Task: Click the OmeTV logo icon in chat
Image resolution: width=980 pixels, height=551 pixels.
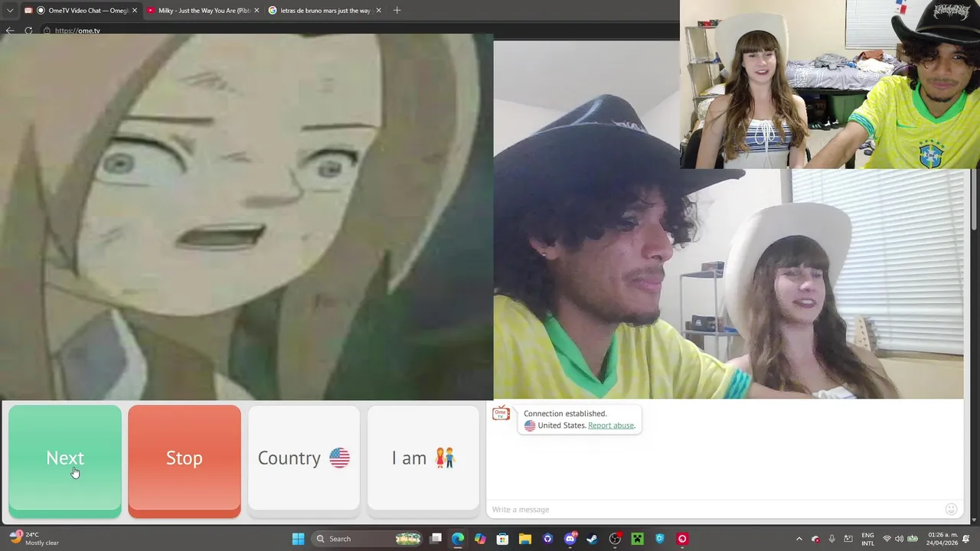Action: (501, 413)
